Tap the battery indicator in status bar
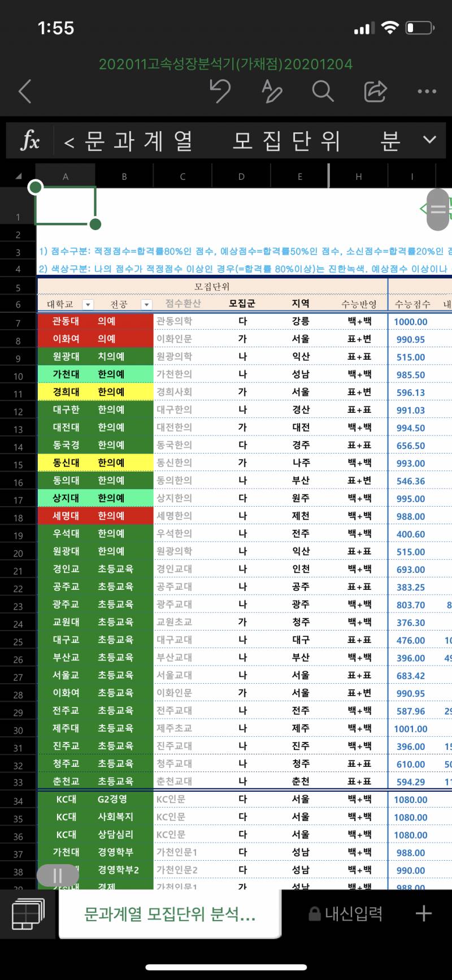 [420, 28]
